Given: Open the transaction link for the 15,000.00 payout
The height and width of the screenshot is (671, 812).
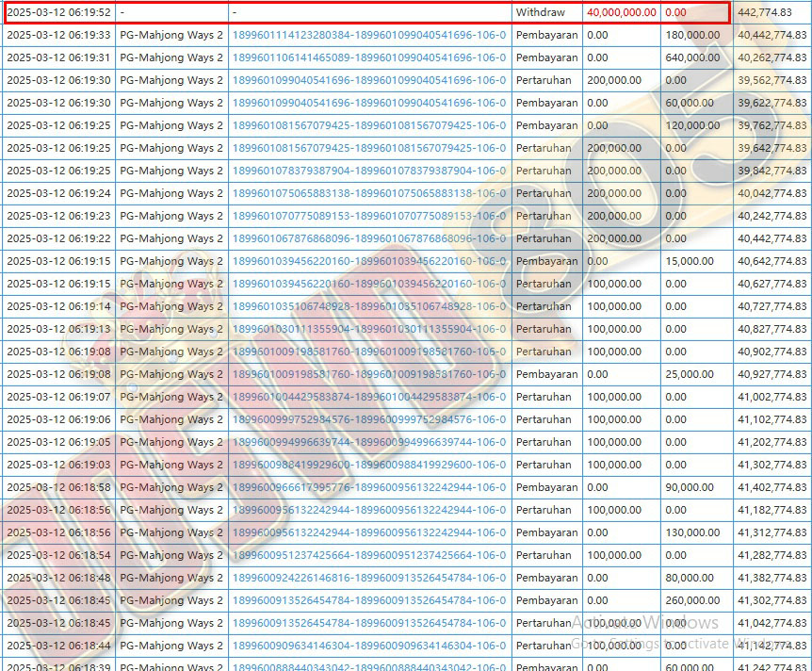Looking at the screenshot, I should 368,261.
